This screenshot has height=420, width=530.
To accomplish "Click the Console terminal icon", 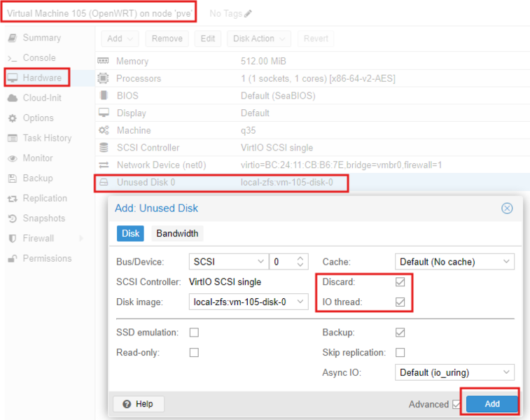I will [13, 58].
